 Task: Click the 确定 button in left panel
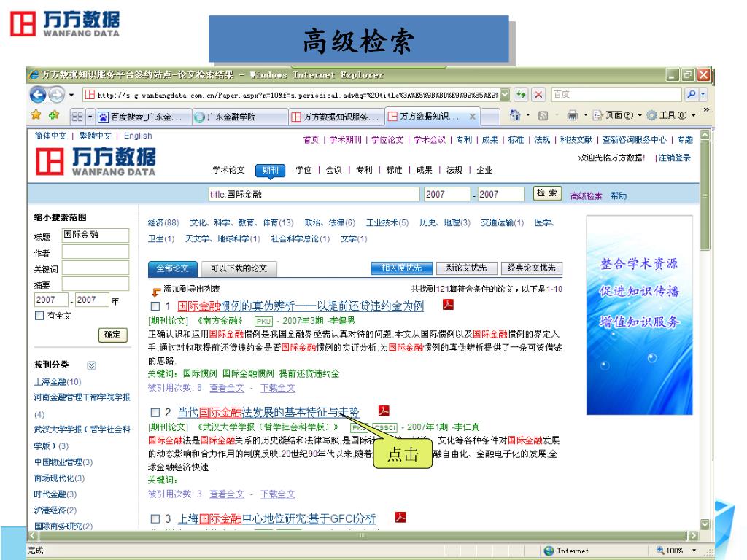(x=112, y=335)
